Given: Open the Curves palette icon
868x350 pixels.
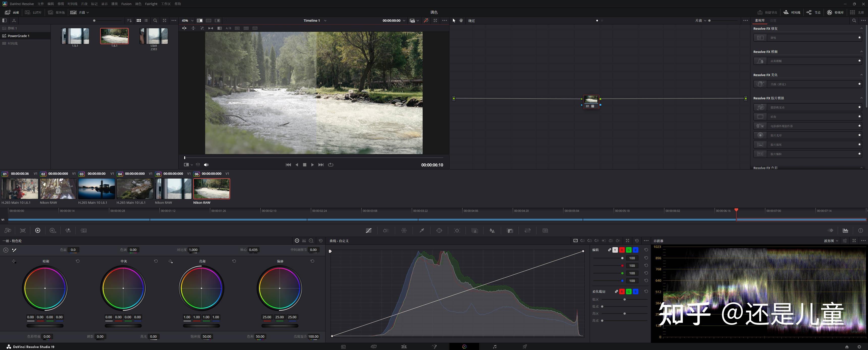Looking at the screenshot, I should [369, 231].
